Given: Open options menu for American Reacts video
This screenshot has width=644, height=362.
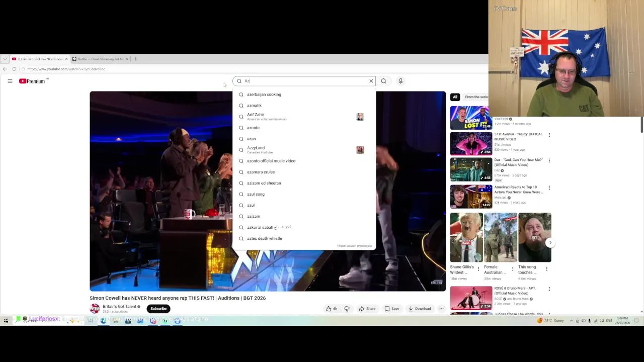Looking at the screenshot, I should [549, 188].
